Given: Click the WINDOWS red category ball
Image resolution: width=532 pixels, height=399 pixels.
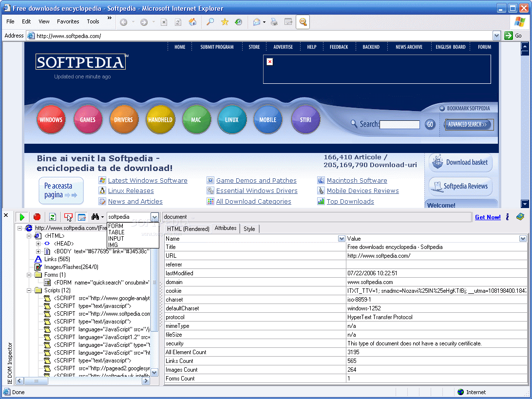Looking at the screenshot, I should [51, 119].
